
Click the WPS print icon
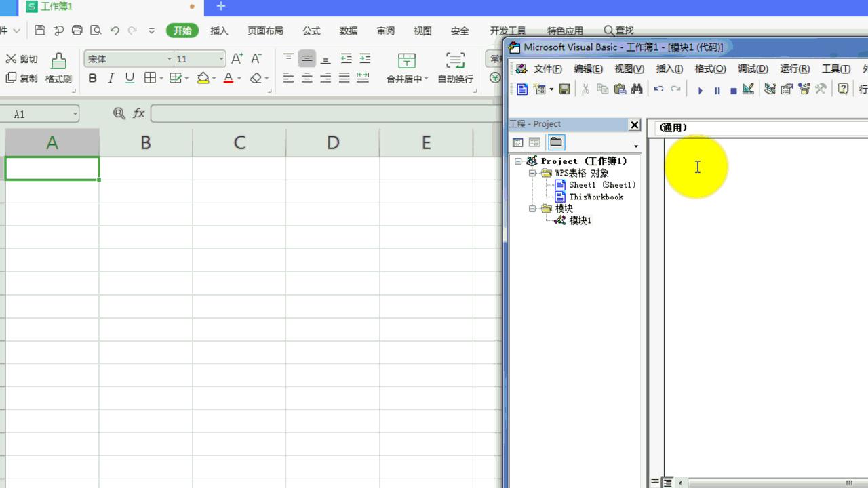point(77,30)
